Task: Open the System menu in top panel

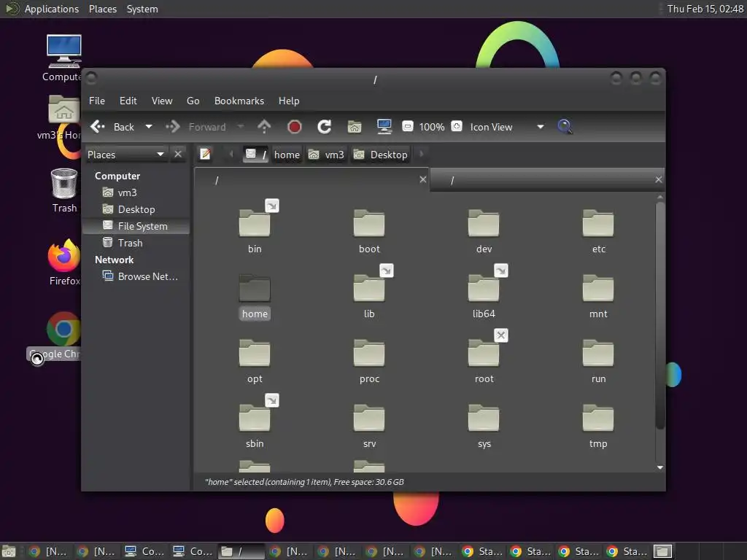Action: (142, 9)
